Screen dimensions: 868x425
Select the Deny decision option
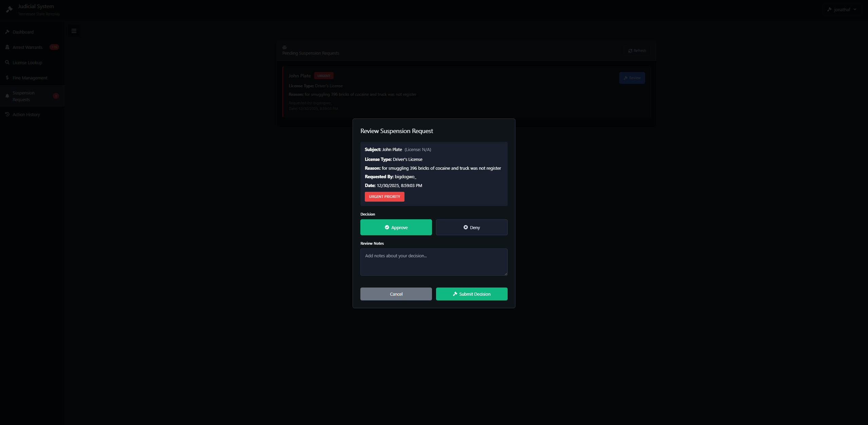471,227
